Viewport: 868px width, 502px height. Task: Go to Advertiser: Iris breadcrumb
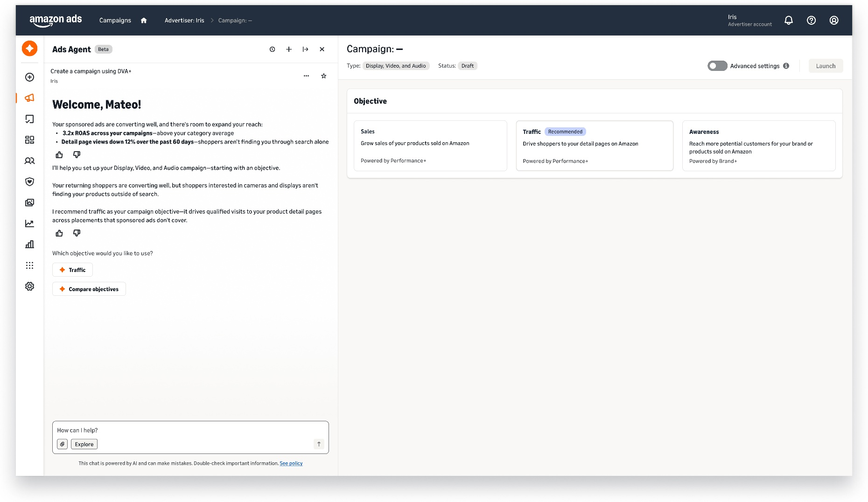(184, 21)
